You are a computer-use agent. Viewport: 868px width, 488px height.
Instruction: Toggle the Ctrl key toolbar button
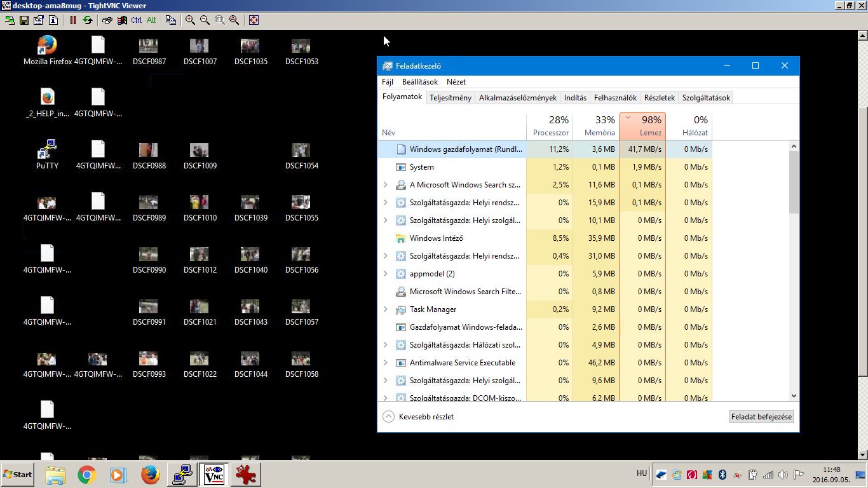(137, 20)
